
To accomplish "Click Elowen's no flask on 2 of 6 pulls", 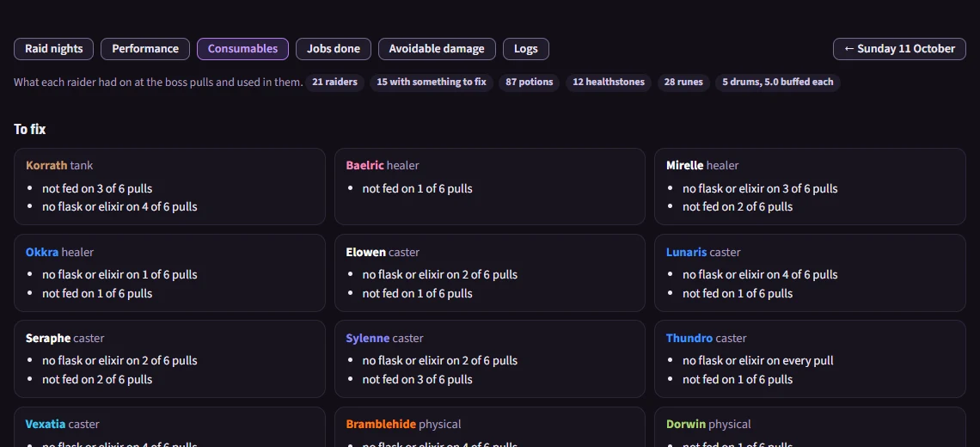I will coord(440,275).
